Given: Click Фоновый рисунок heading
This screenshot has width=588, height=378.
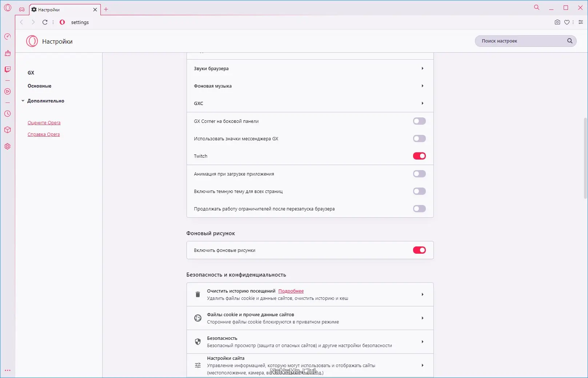Looking at the screenshot, I should (x=211, y=233).
